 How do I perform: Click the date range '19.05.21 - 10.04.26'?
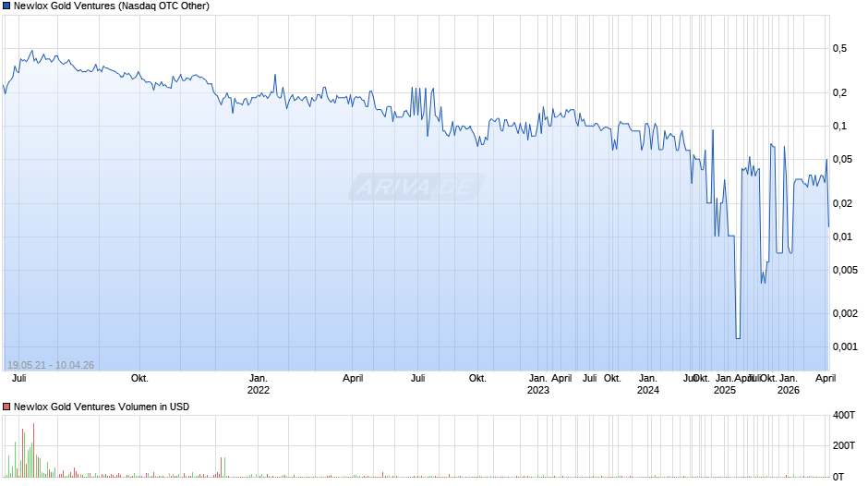tap(51, 365)
